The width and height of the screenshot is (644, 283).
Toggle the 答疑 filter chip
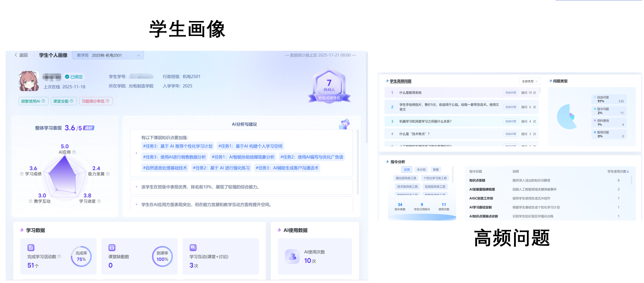point(435,170)
